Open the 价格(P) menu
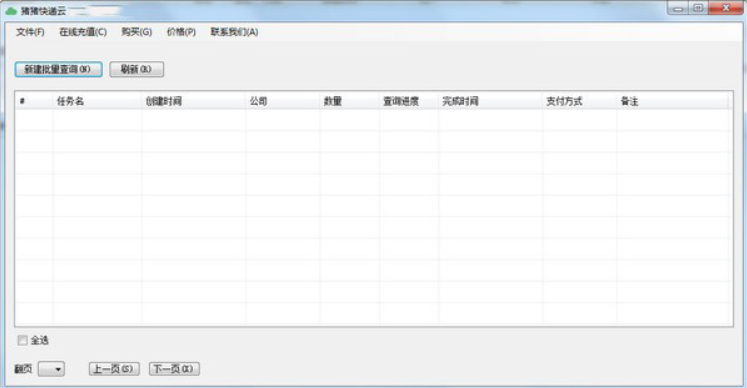The image size is (747, 388). 181,32
